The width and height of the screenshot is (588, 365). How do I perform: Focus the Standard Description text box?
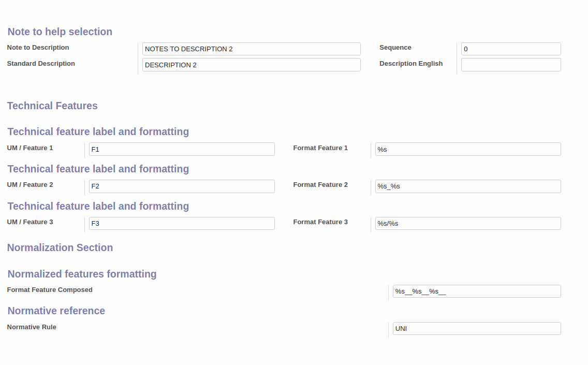tap(251, 65)
